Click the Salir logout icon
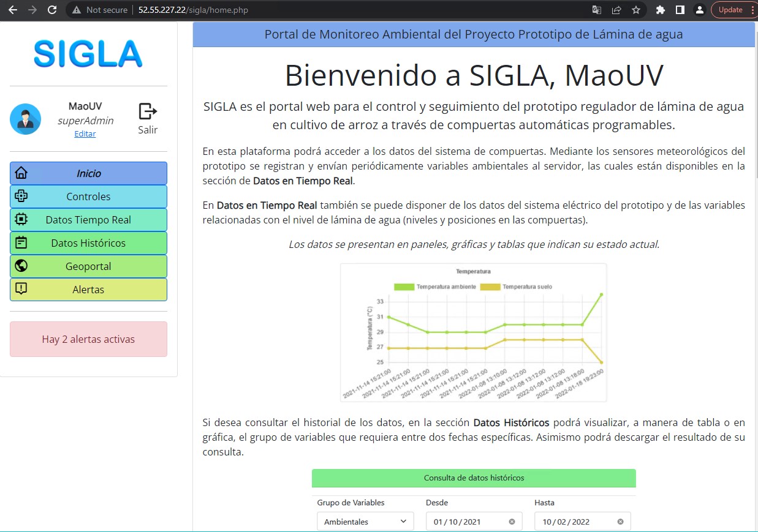 (x=148, y=111)
